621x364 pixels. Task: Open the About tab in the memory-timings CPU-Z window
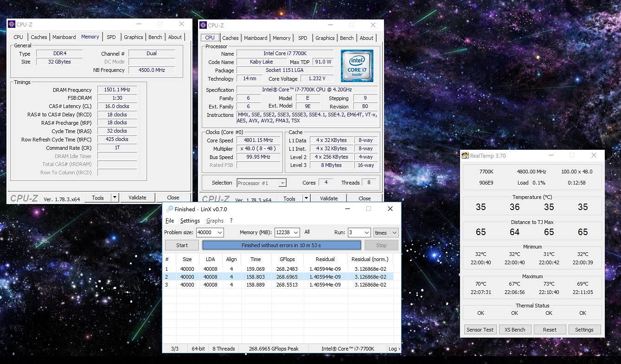click(x=175, y=37)
